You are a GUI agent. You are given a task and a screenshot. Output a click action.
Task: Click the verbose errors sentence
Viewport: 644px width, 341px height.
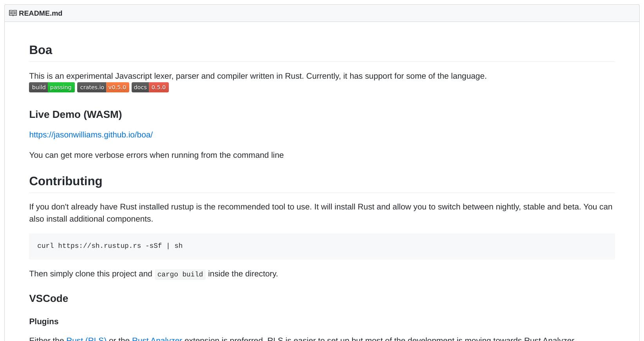point(156,155)
